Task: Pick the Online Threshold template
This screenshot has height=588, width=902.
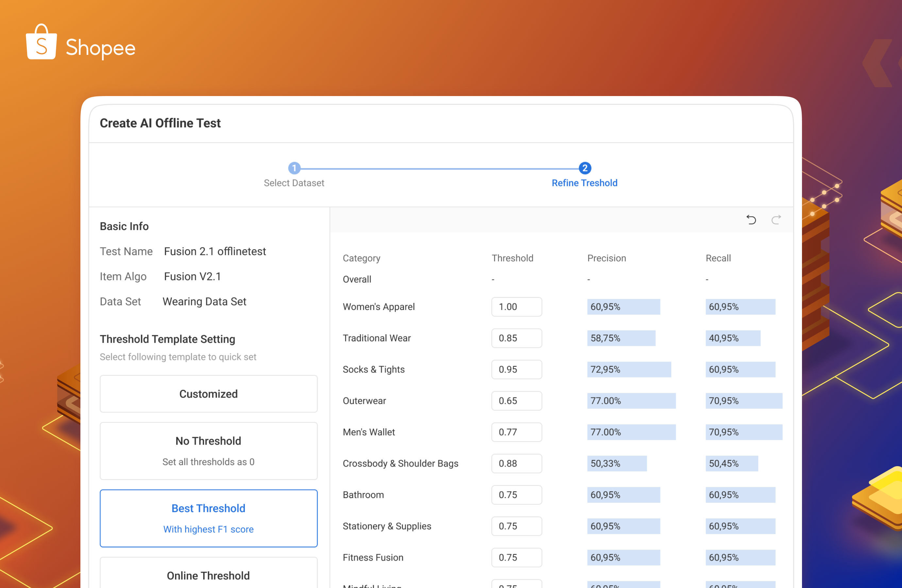Action: point(209,573)
